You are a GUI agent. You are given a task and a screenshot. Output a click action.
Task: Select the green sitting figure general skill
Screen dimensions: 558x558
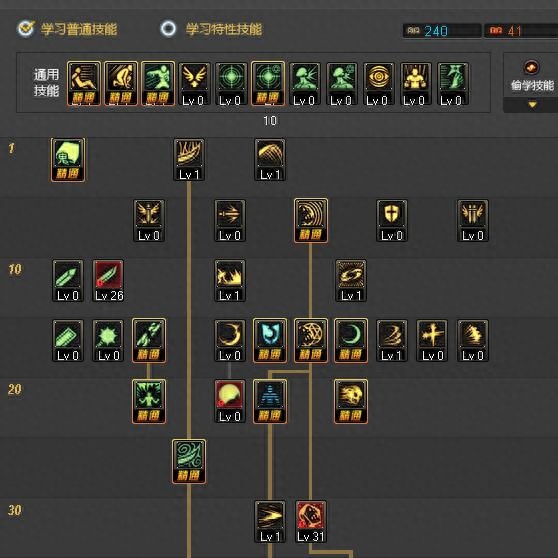(x=158, y=84)
